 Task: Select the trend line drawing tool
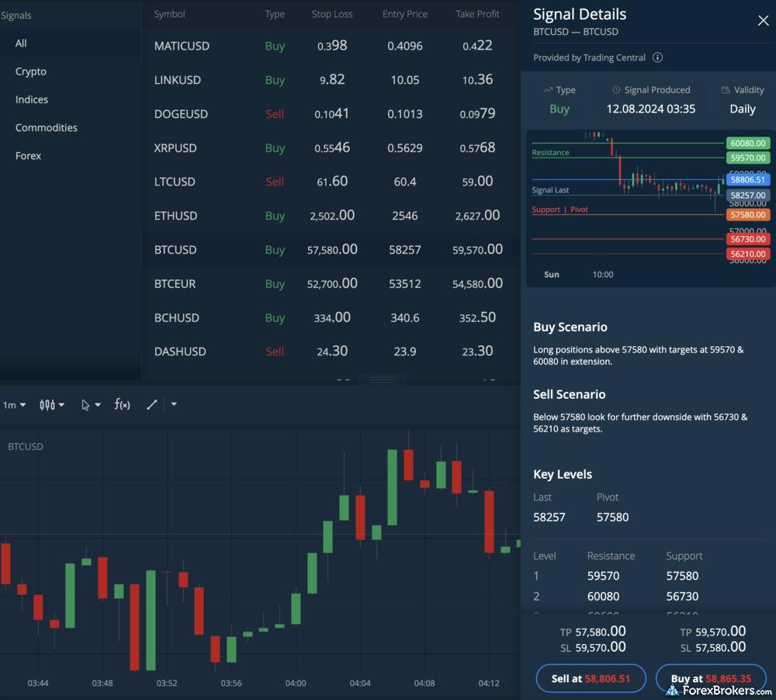[152, 404]
